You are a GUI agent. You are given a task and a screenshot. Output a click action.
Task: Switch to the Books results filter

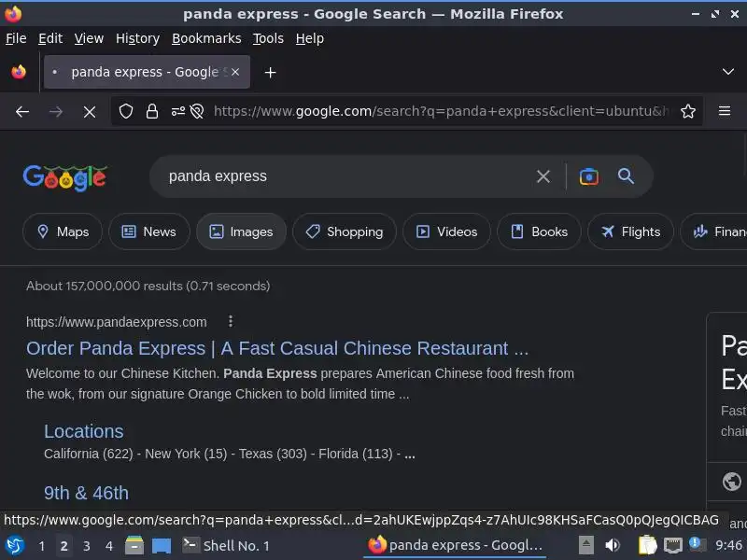point(540,231)
